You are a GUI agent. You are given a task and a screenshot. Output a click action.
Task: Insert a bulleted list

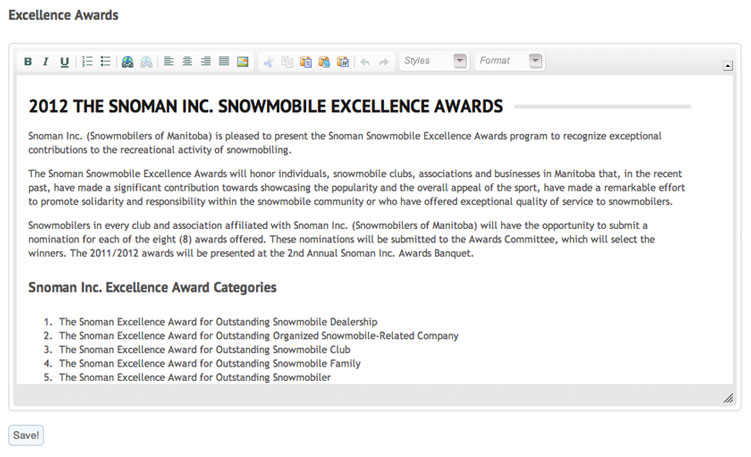(x=105, y=61)
